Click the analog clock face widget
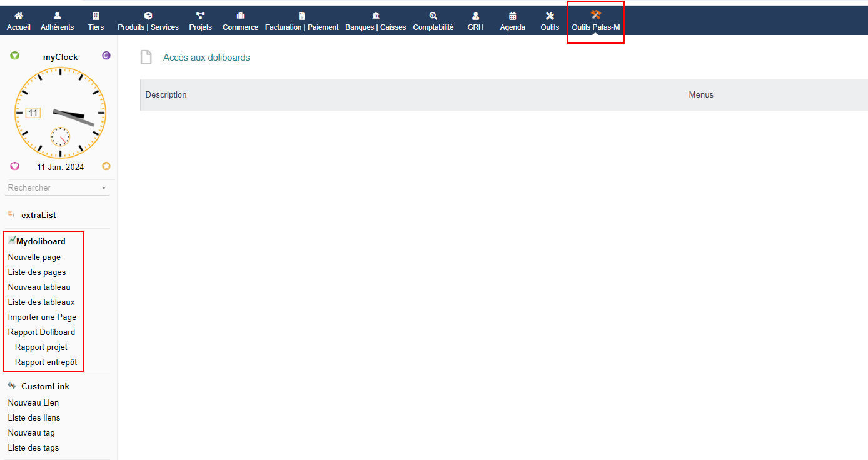 coord(60,112)
